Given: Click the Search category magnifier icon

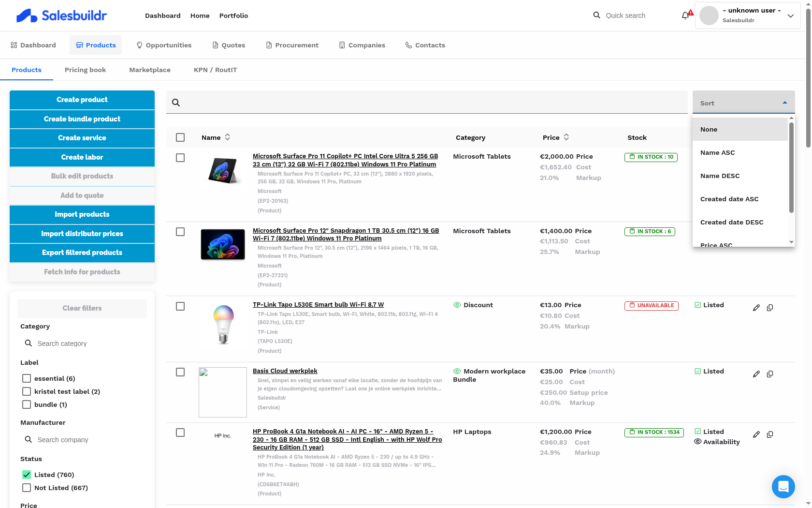Looking at the screenshot, I should click(x=29, y=343).
